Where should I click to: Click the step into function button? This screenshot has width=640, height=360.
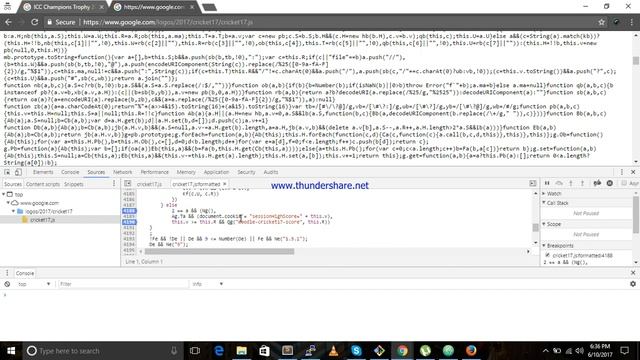pyautogui.click(x=571, y=183)
